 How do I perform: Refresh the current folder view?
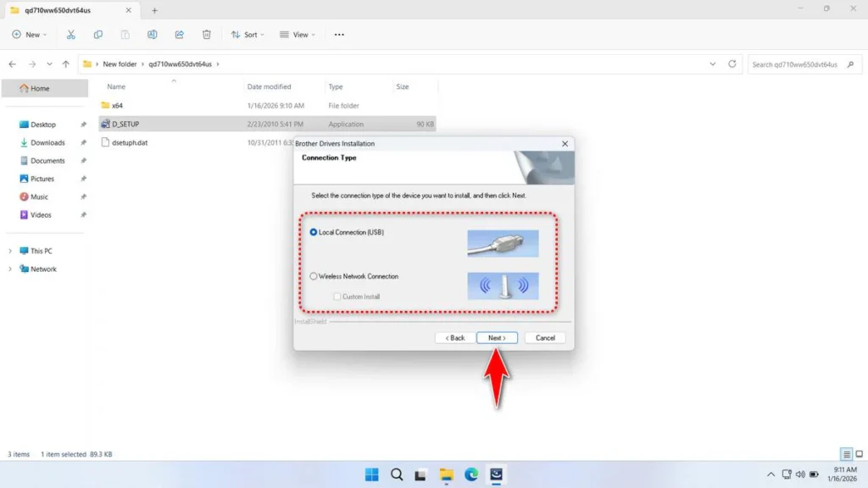(x=732, y=64)
